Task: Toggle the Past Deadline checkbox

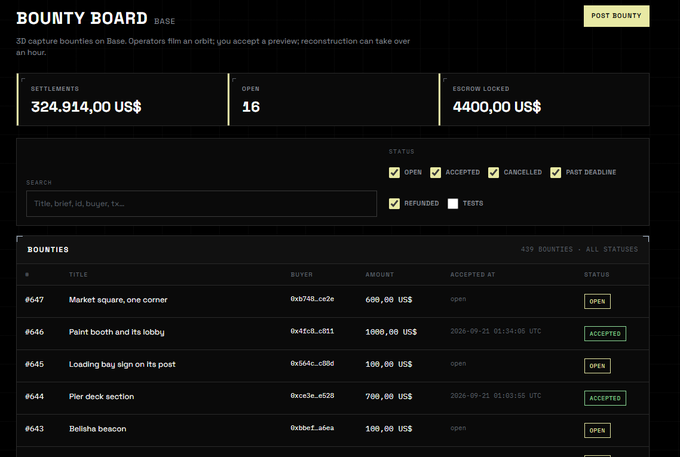Action: pyautogui.click(x=556, y=173)
